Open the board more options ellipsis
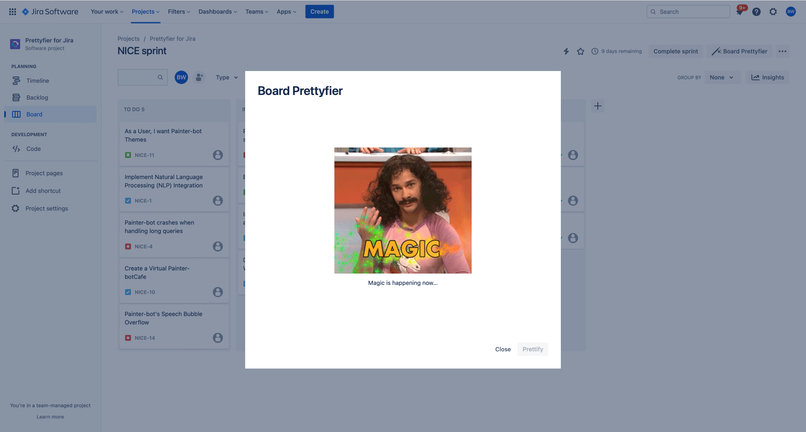Image resolution: width=806 pixels, height=432 pixels. click(x=782, y=51)
